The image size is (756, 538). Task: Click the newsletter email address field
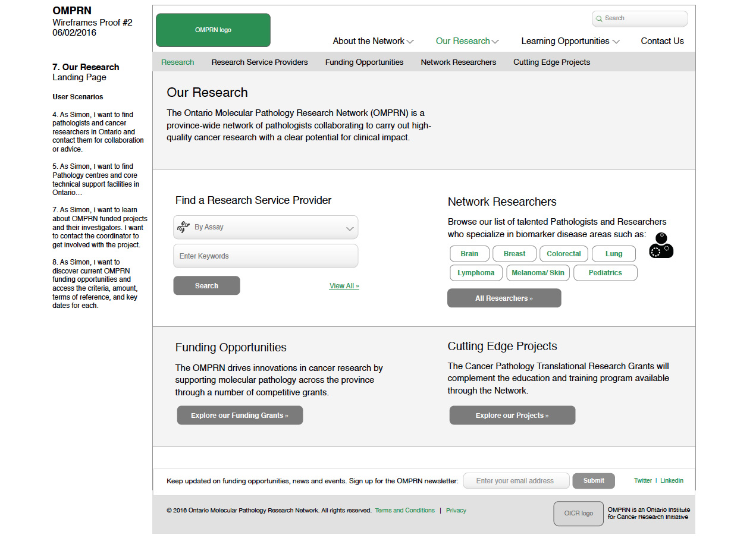(x=516, y=481)
